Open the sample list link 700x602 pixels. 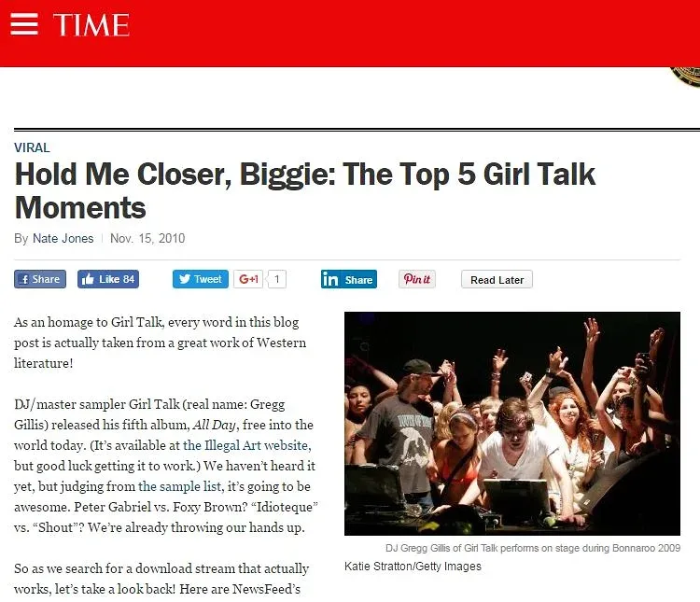(179, 486)
